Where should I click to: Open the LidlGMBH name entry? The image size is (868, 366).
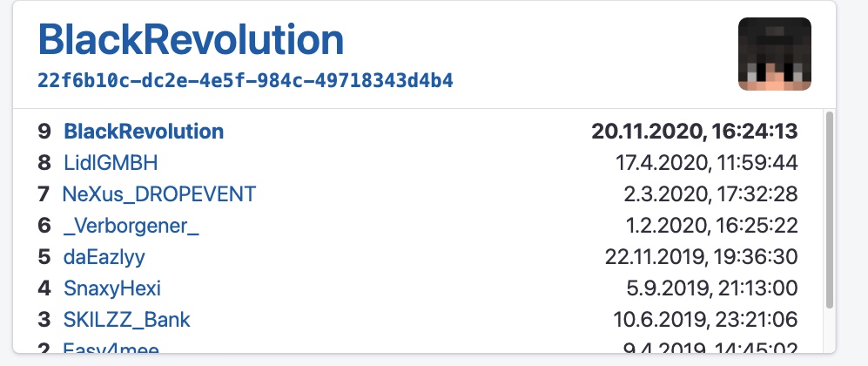pyautogui.click(x=111, y=163)
